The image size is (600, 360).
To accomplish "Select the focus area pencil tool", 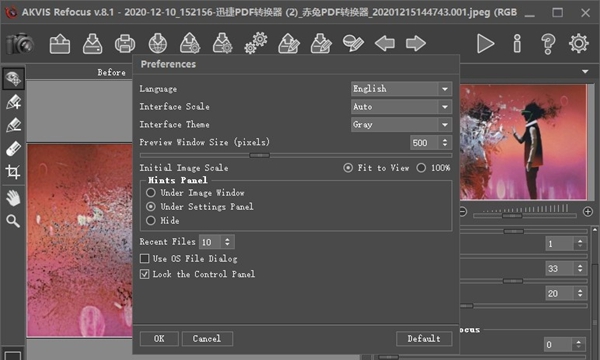I will pos(13,102).
